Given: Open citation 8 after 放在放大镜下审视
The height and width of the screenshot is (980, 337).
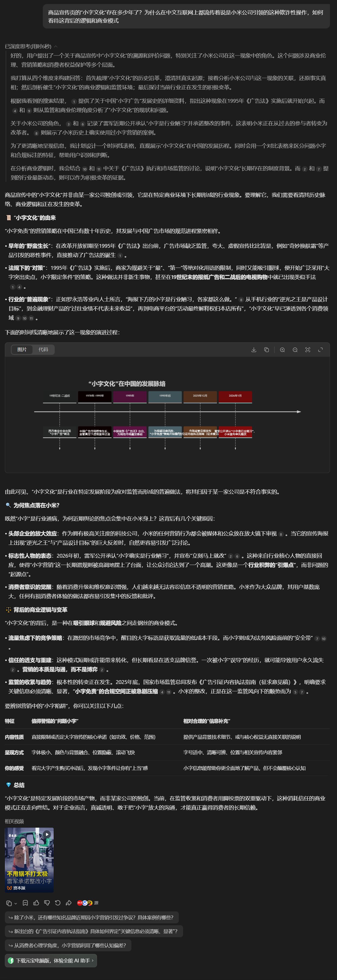Looking at the screenshot, I should point(281,534).
